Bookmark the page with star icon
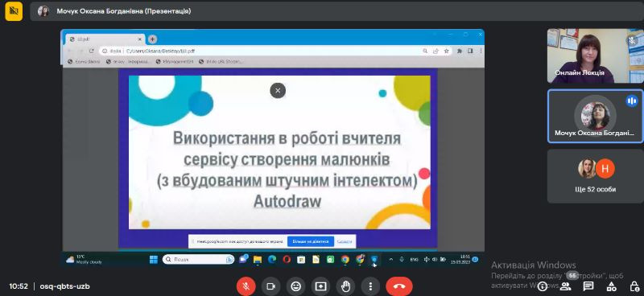Screen dimensions: 644x296 (446, 51)
